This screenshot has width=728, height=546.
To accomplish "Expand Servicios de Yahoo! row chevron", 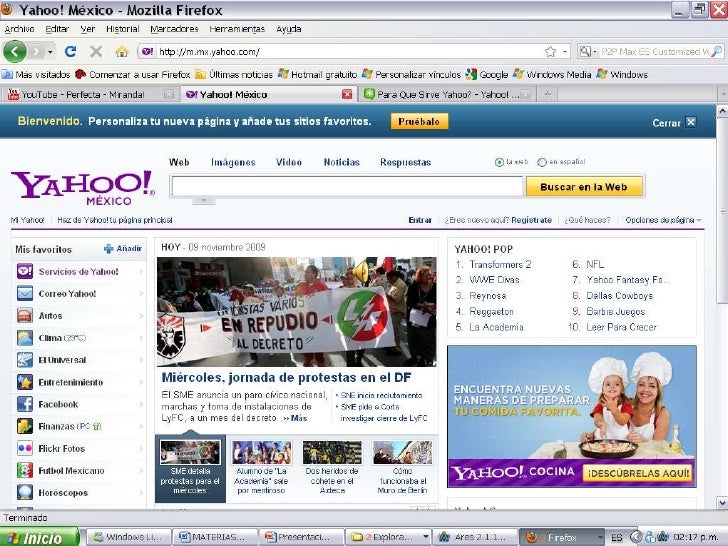I will pos(141,272).
